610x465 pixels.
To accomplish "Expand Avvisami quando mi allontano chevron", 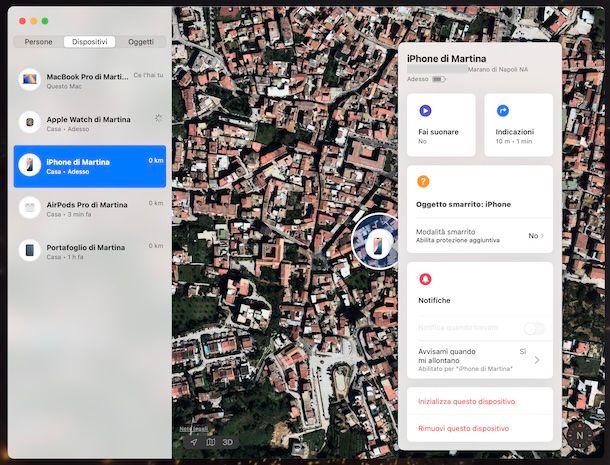I will 537,360.
